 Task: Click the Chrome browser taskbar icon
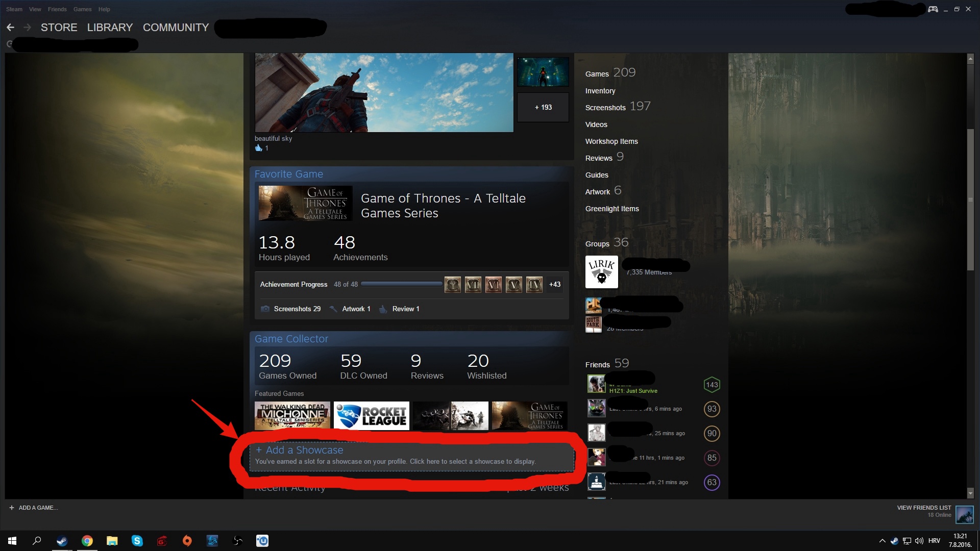[x=86, y=540]
